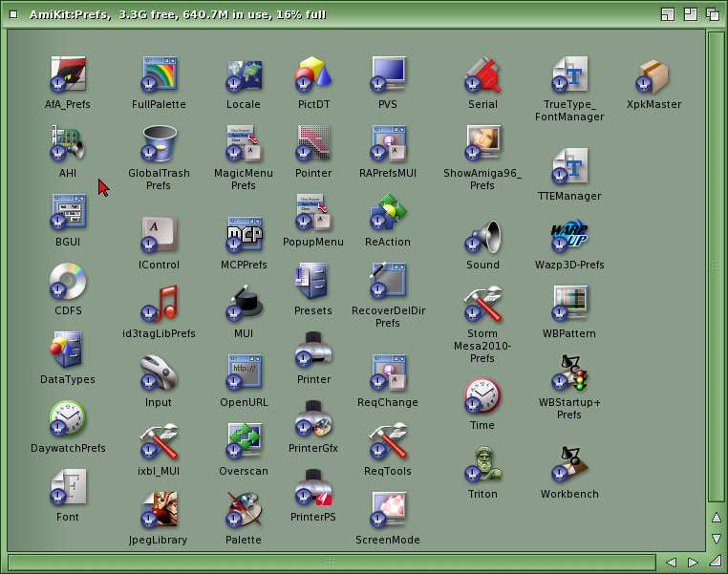
Task: Click the ixbl_MUI tools icon
Action: (159, 441)
